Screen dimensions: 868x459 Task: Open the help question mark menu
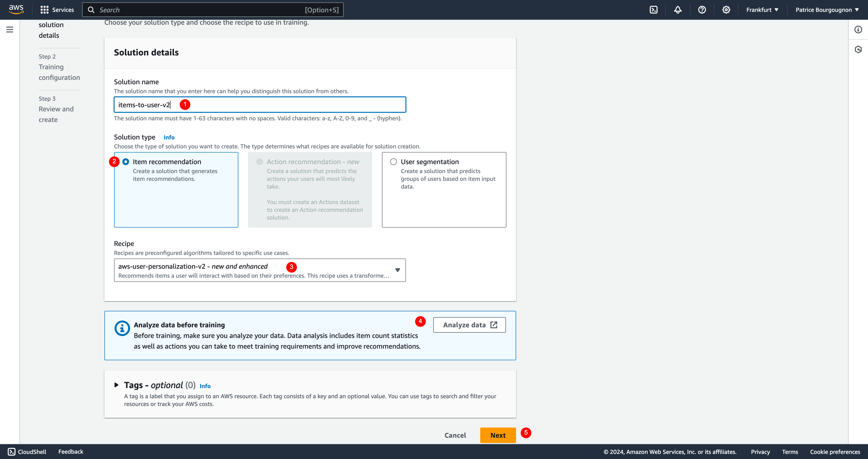tap(702, 10)
